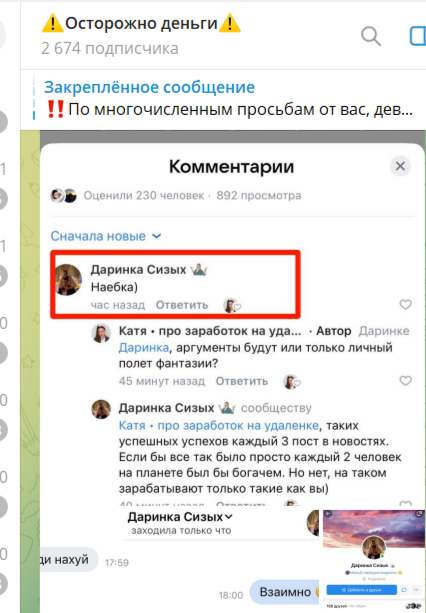Like the top Даринка Сизых comment "Наебка)"

tap(405, 304)
